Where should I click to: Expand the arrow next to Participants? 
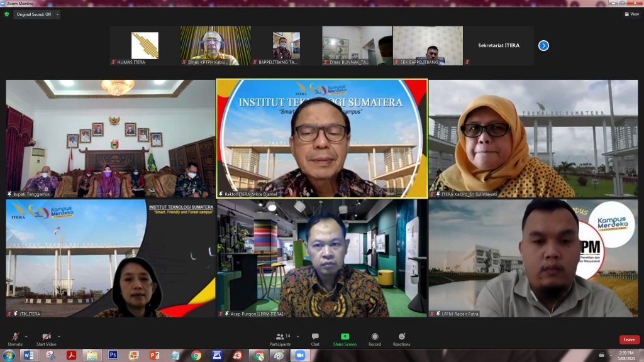point(297,337)
